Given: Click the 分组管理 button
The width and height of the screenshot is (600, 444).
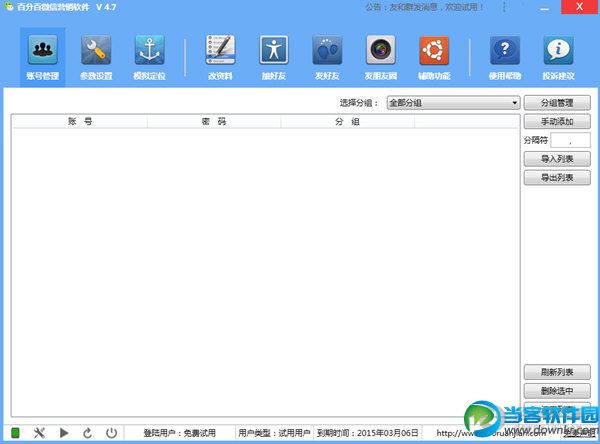Looking at the screenshot, I should 557,103.
